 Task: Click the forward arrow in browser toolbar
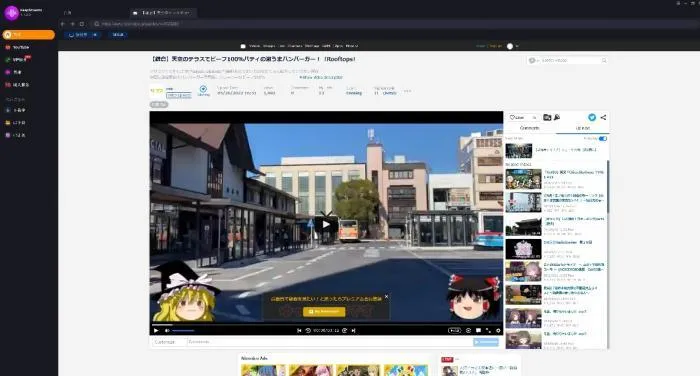click(72, 24)
